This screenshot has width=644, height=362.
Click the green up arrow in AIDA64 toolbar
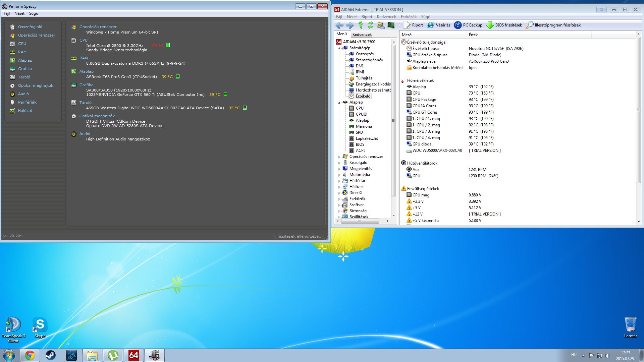click(x=361, y=25)
